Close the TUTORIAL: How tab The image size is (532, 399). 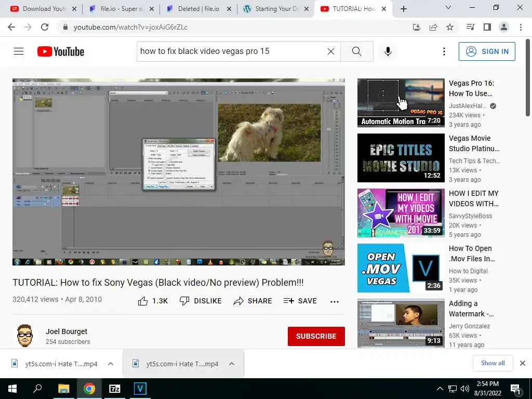tap(384, 9)
